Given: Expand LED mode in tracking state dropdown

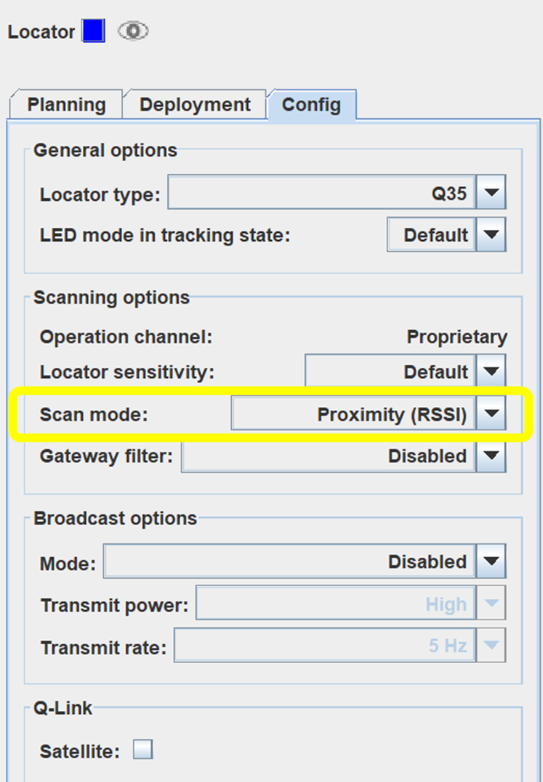Looking at the screenshot, I should [x=491, y=234].
